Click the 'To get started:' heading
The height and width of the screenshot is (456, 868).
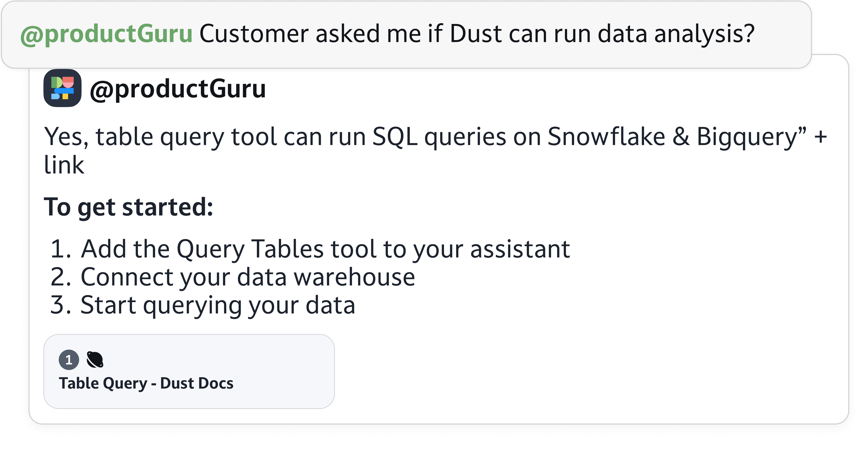coord(128,207)
